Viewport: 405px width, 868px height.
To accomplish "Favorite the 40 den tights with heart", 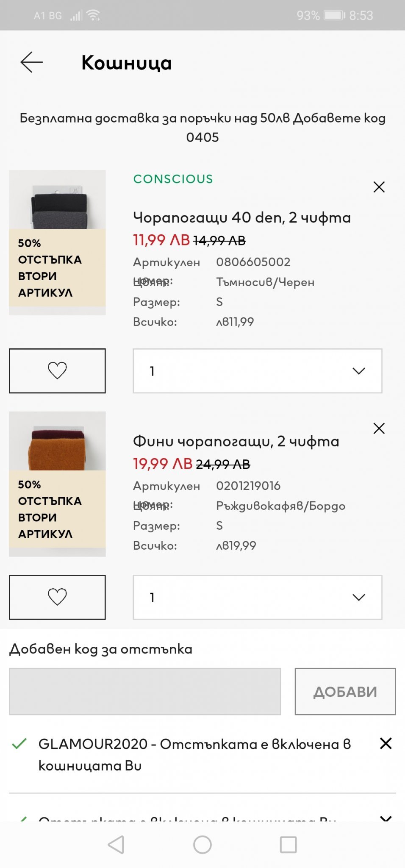I will tap(57, 371).
